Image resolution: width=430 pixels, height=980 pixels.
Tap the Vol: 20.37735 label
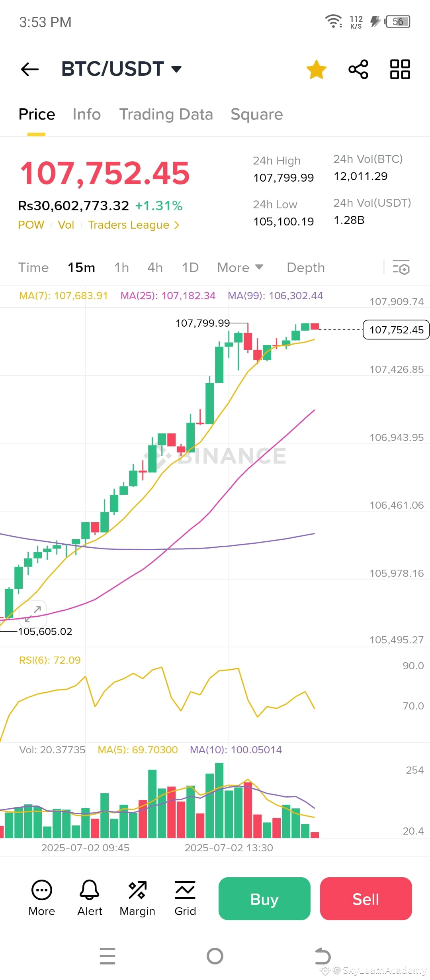[x=52, y=750]
